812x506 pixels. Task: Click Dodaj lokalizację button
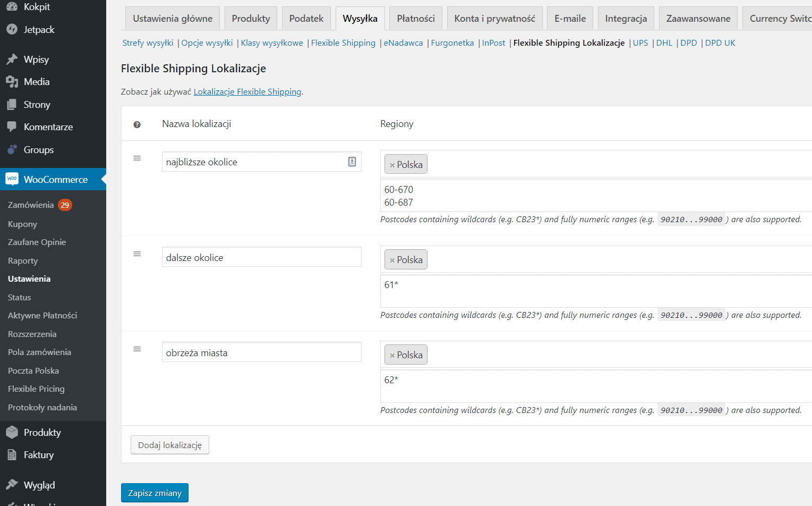click(x=170, y=445)
